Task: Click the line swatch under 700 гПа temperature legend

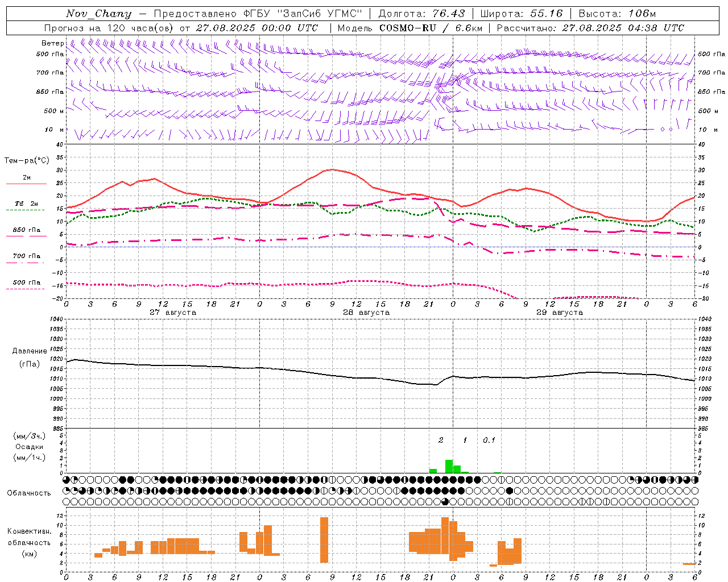Action: [25, 263]
